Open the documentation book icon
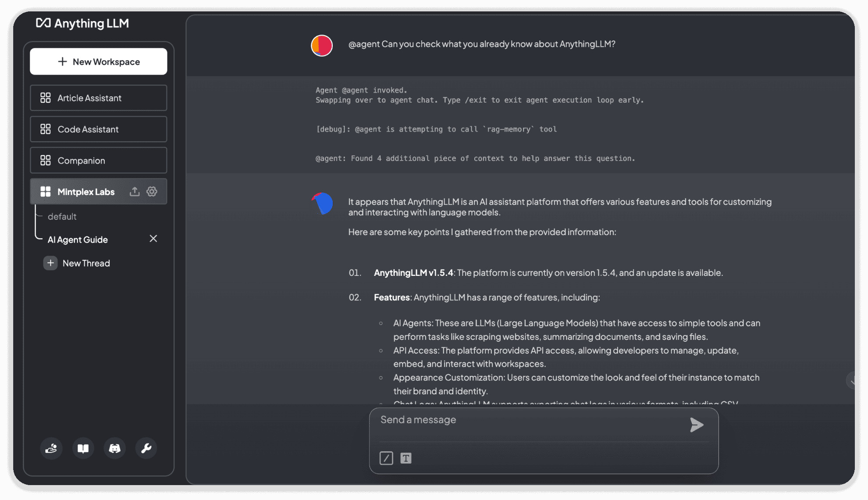This screenshot has width=868, height=500. point(83,448)
